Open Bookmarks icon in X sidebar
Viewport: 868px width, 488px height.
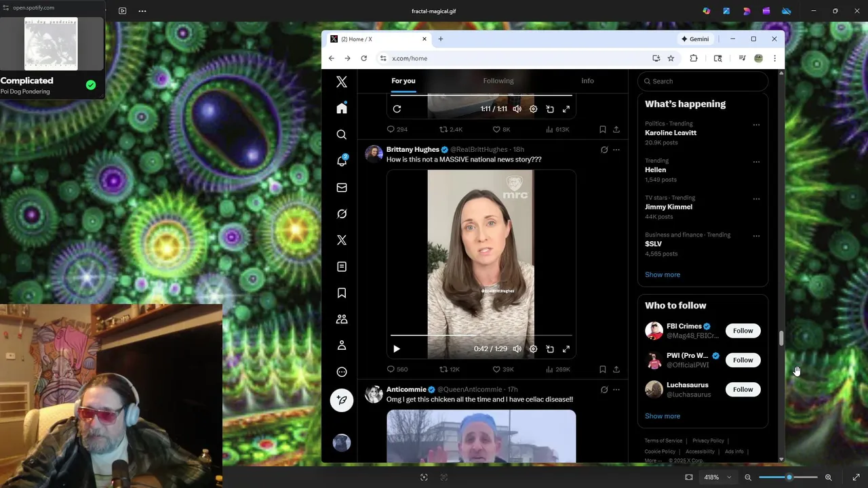coord(342,293)
